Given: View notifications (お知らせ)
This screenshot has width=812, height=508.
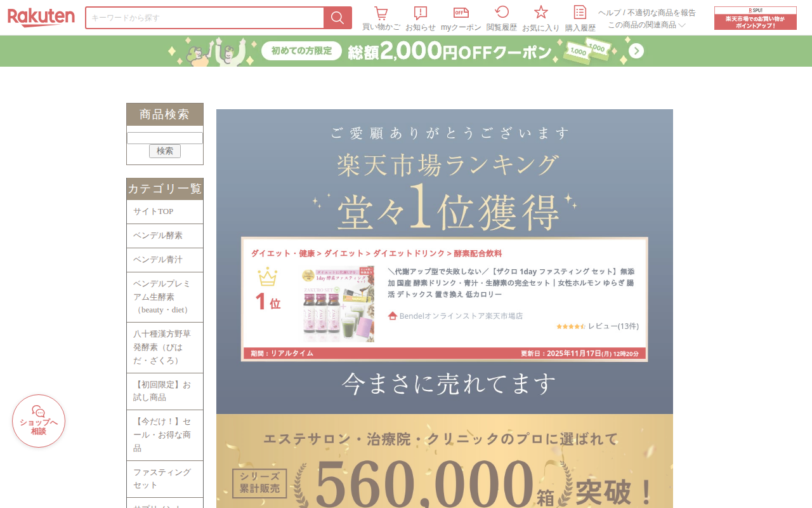Looking at the screenshot, I should point(421,18).
